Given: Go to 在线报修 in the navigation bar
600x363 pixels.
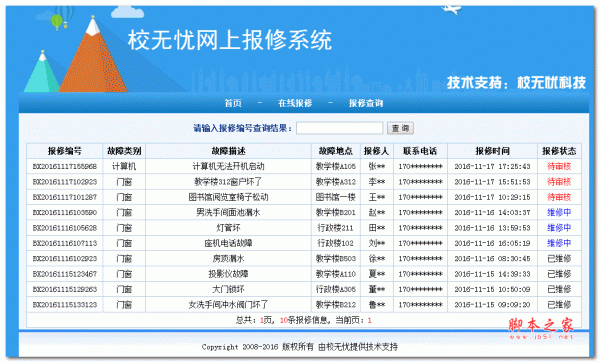Looking at the screenshot, I should pos(295,103).
